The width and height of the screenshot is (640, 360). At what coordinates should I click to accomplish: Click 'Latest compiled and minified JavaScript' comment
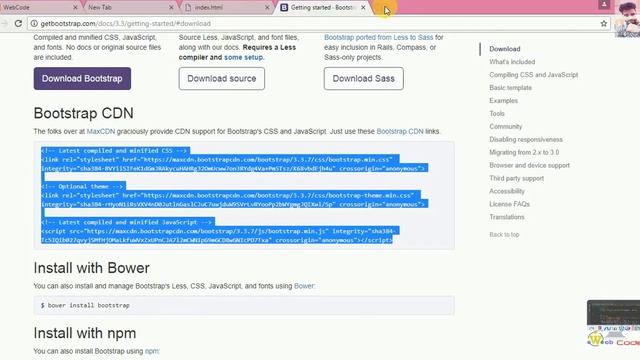pos(127,222)
